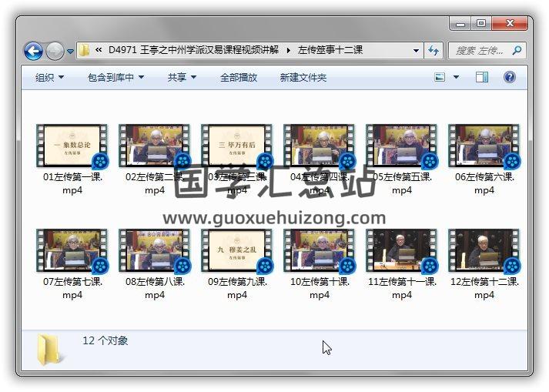
Task: Expand the recent pages dropdown arrow
Action: click(71, 52)
